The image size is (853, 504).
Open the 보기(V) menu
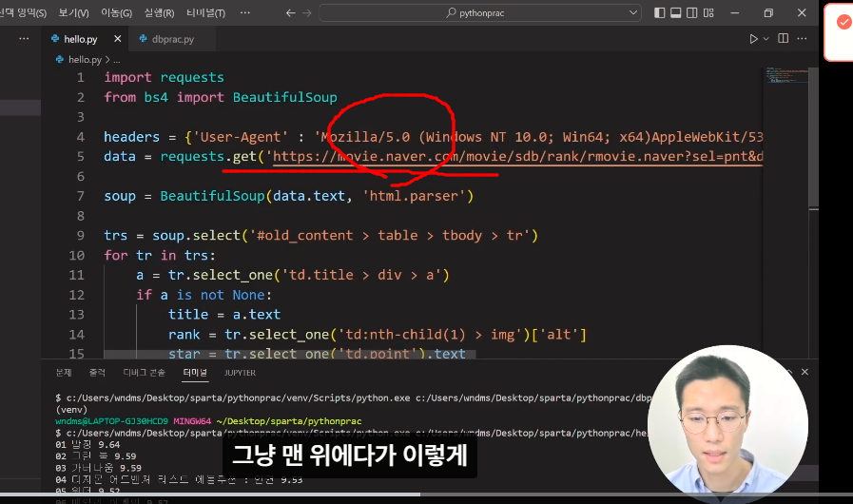(x=73, y=12)
